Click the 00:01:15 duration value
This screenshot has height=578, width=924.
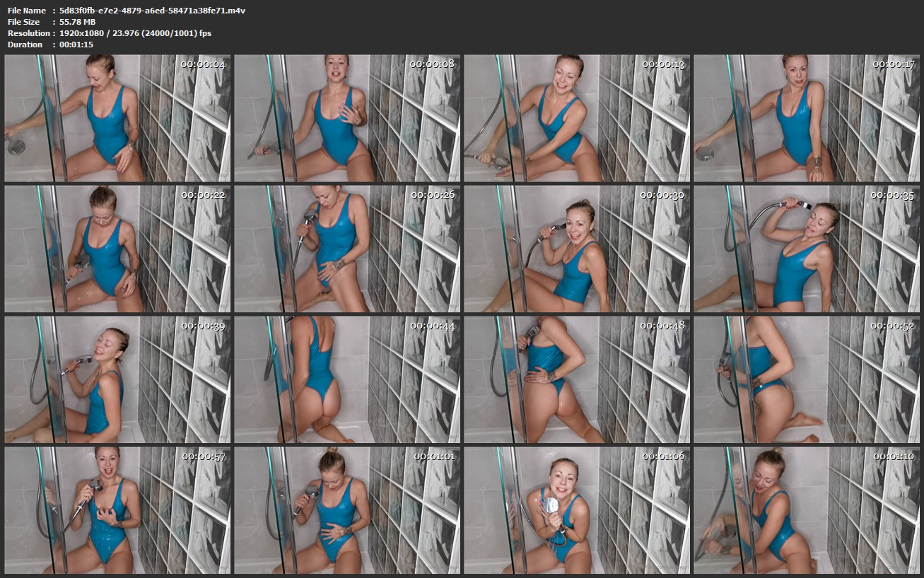point(76,45)
